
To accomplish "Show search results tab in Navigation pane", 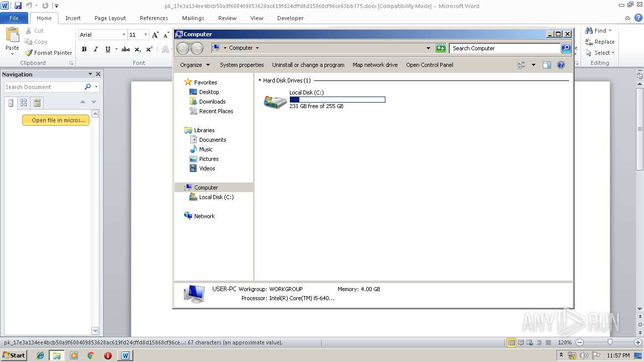I will tap(37, 103).
